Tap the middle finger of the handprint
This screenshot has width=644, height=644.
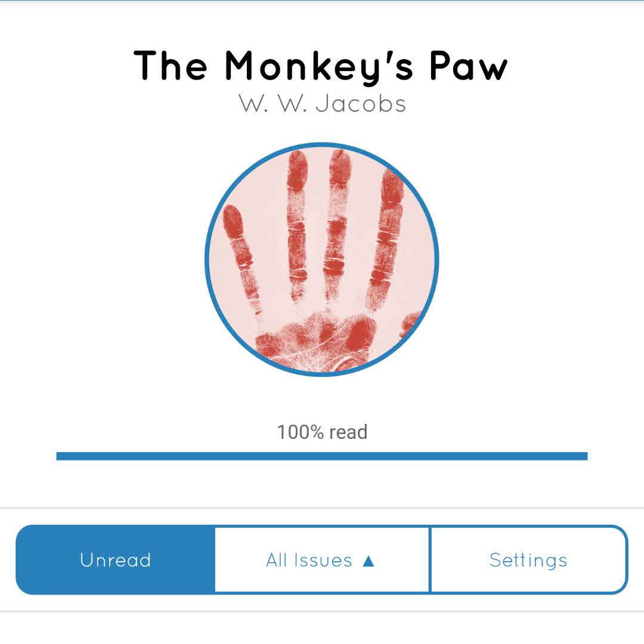[338, 222]
